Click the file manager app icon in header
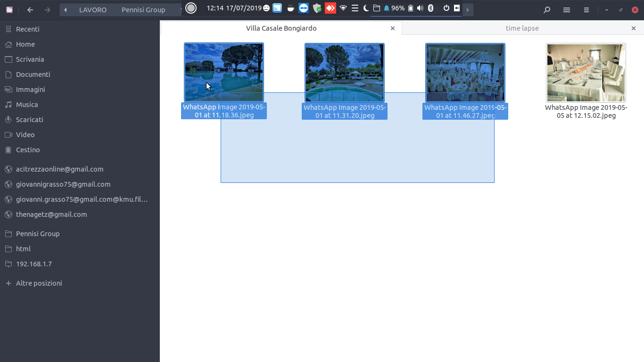 tap(9, 9)
